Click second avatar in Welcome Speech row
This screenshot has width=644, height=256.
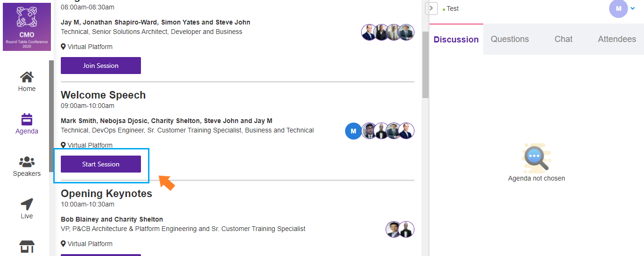click(369, 131)
